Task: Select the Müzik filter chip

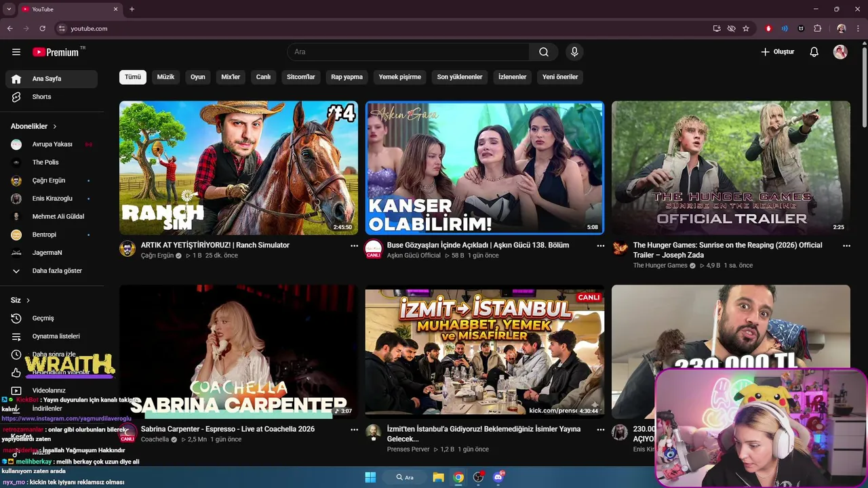Action: 165,77
